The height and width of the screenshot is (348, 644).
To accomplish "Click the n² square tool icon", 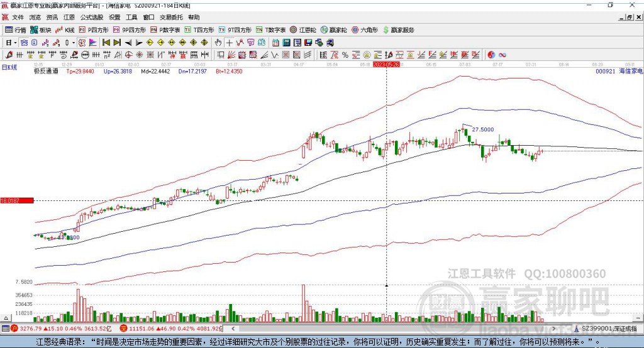I will click(107, 55).
